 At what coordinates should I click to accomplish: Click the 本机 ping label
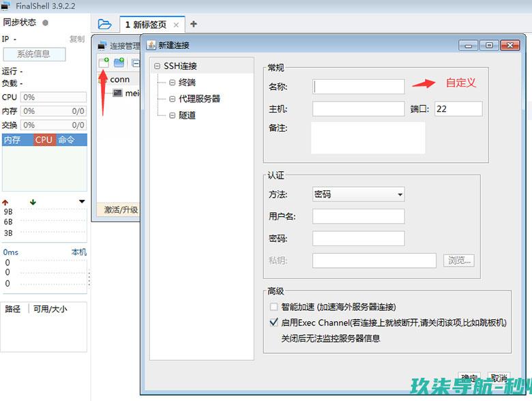click(x=78, y=252)
